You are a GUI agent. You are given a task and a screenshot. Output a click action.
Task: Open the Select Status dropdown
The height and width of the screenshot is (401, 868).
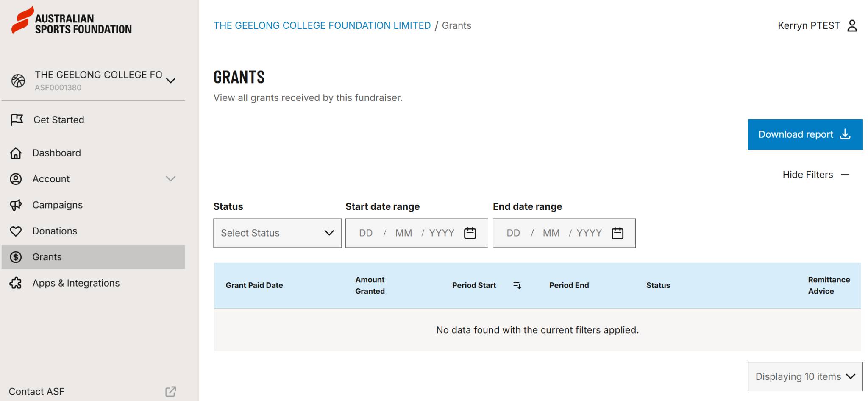277,233
